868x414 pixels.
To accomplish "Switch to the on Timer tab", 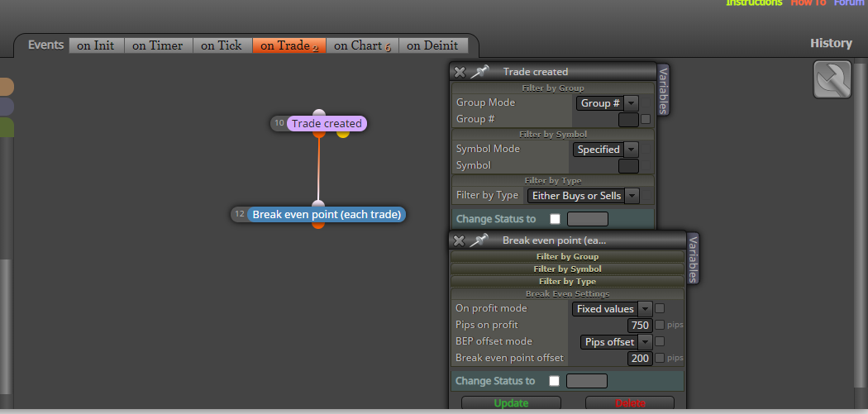I will click(x=158, y=45).
